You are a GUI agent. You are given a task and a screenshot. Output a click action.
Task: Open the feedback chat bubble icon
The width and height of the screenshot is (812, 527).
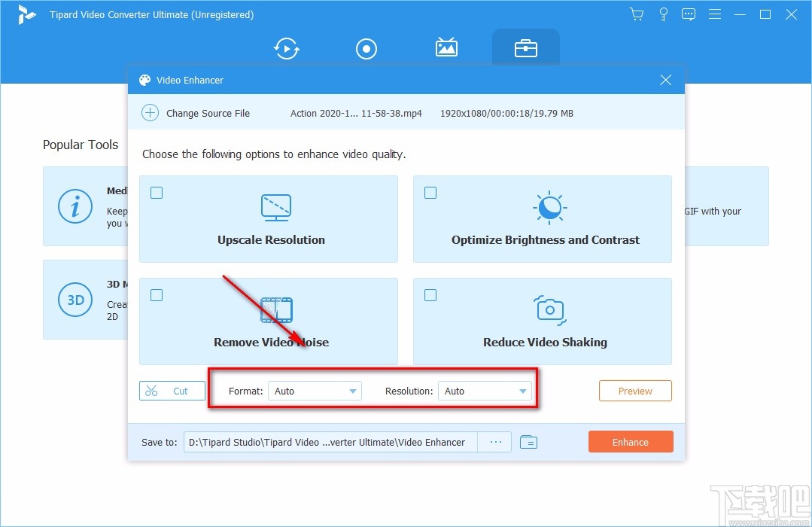coord(689,14)
